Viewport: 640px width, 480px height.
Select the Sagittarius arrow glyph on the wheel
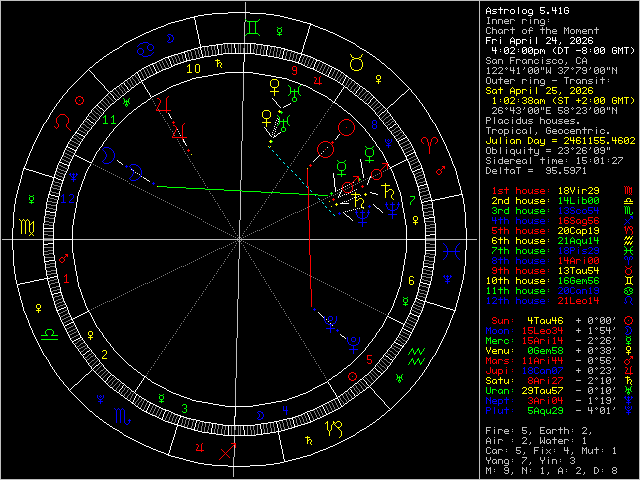229,452
